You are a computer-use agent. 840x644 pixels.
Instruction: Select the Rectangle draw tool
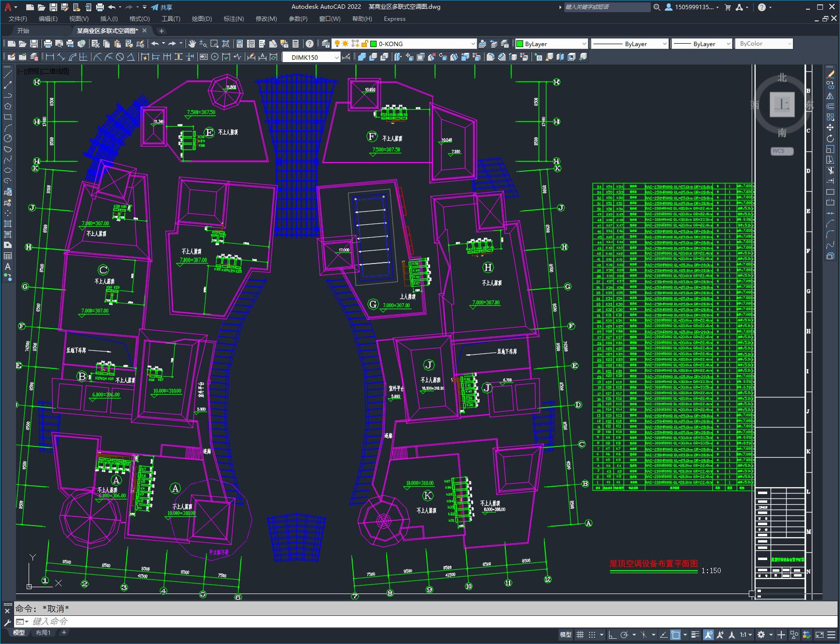coord(7,117)
